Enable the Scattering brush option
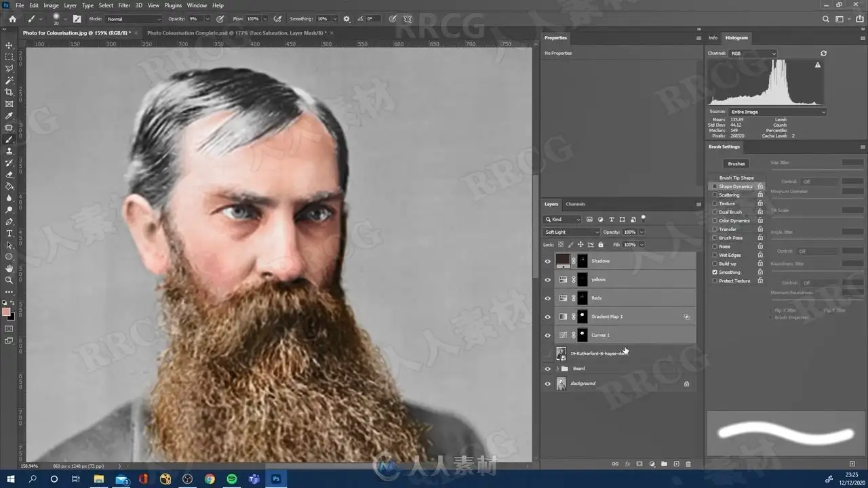Viewport: 868px width, 488px height. (x=715, y=195)
